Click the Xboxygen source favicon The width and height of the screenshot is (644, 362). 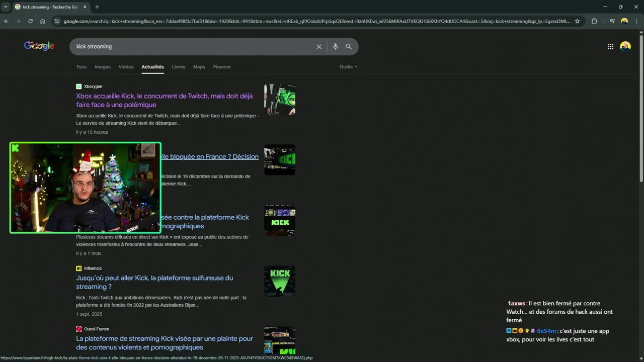point(78,86)
